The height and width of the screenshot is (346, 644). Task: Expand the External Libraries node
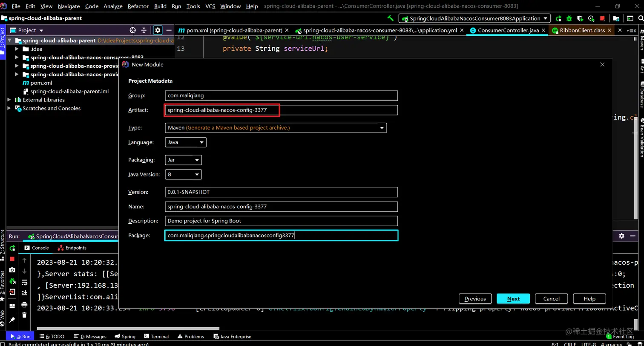click(9, 100)
